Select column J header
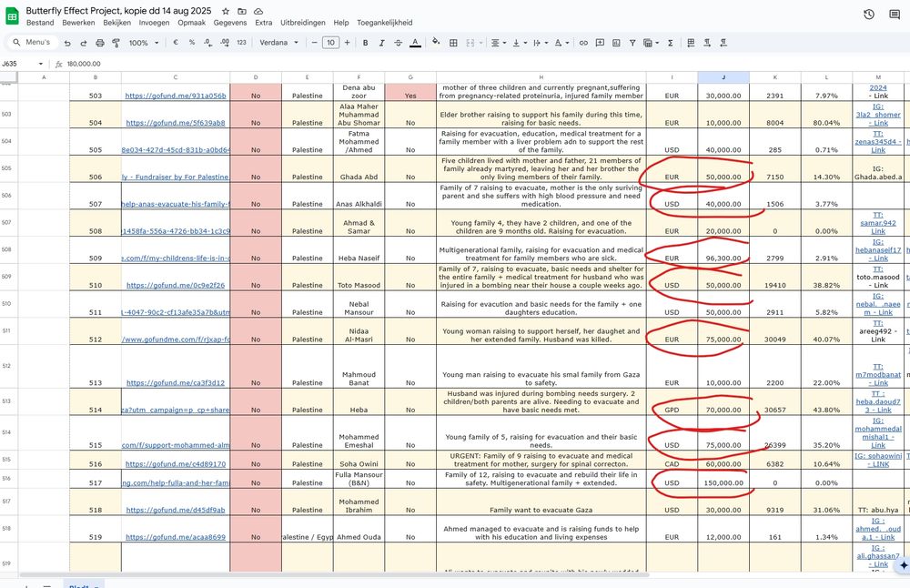The height and width of the screenshot is (588, 910). point(723,77)
